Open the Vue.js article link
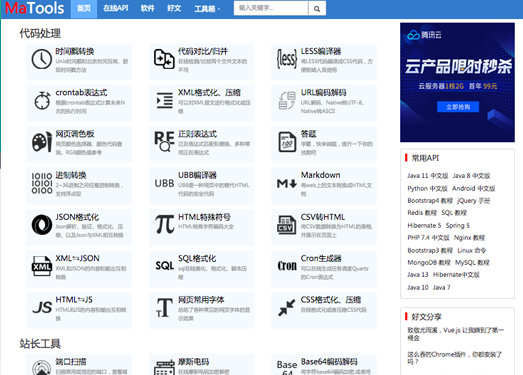The height and width of the screenshot is (375, 523). 456,334
